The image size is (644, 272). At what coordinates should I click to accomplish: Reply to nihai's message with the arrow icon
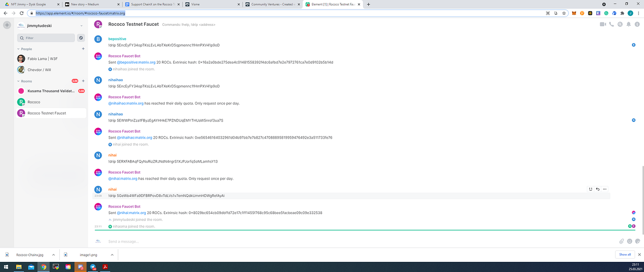(598, 189)
